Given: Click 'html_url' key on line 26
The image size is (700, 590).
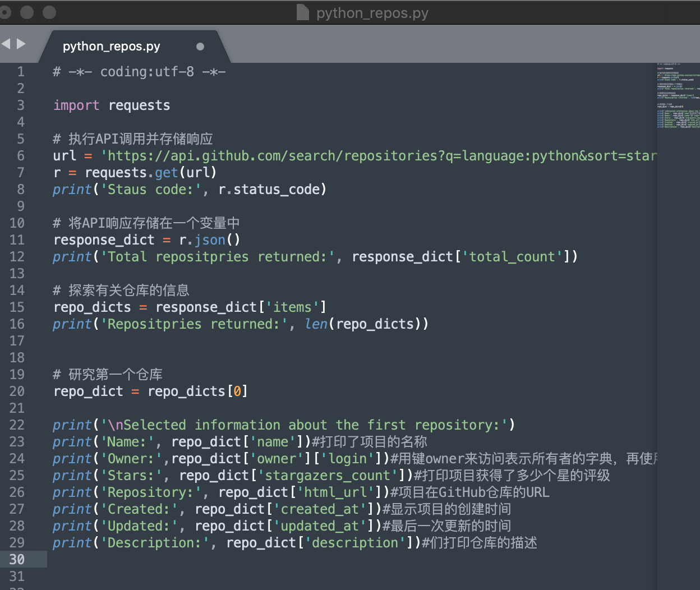Looking at the screenshot, I should point(335,492).
